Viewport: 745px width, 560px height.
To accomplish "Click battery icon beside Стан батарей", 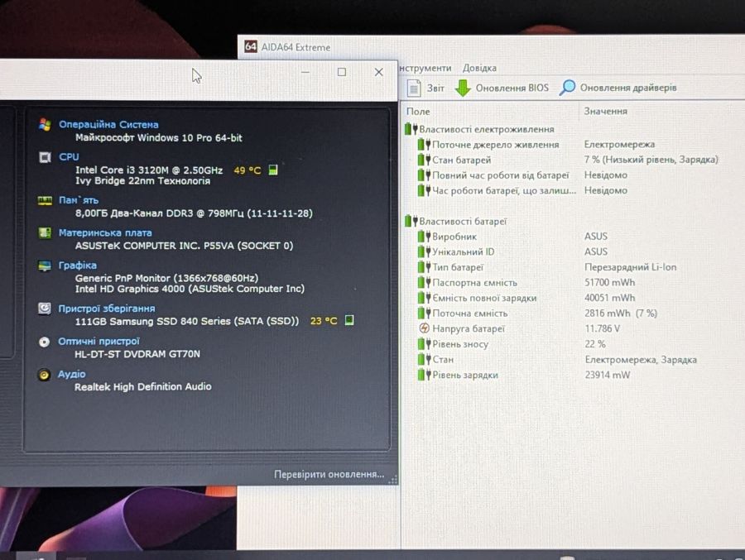I will (x=424, y=160).
